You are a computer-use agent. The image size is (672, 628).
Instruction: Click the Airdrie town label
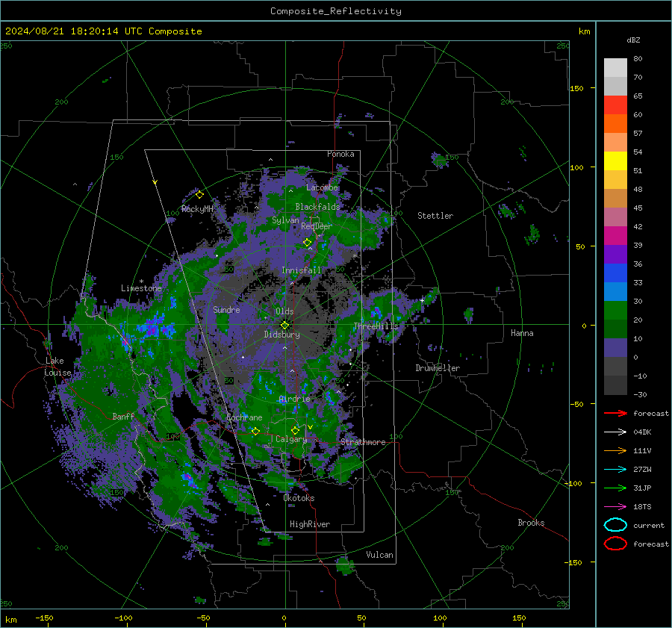click(294, 399)
